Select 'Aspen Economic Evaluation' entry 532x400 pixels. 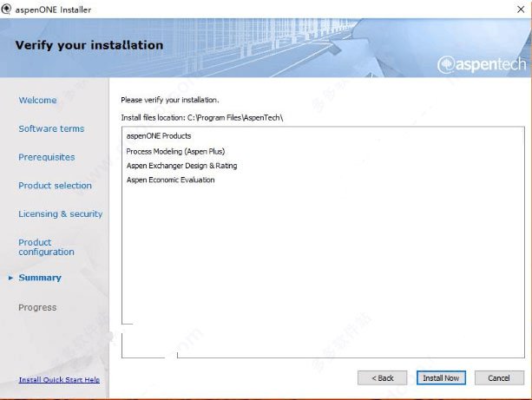pos(170,180)
